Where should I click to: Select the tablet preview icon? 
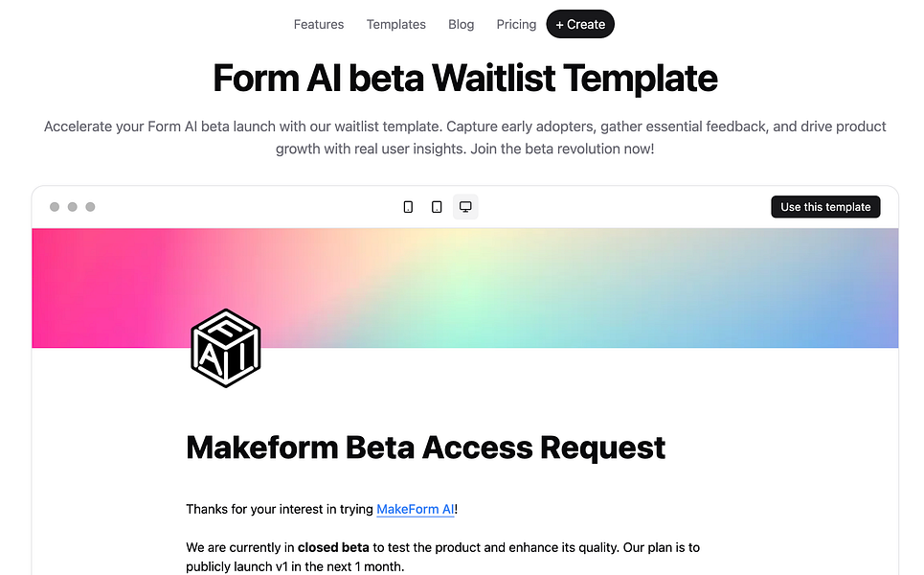(437, 206)
